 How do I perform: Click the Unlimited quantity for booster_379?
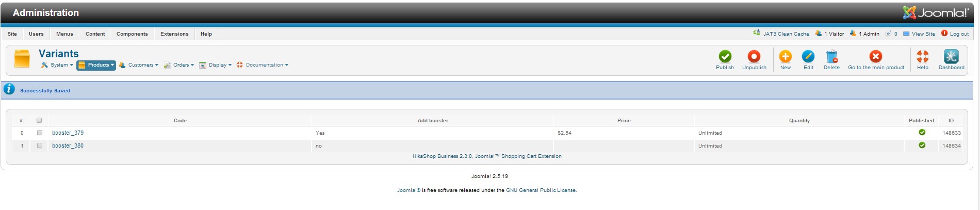pos(710,133)
